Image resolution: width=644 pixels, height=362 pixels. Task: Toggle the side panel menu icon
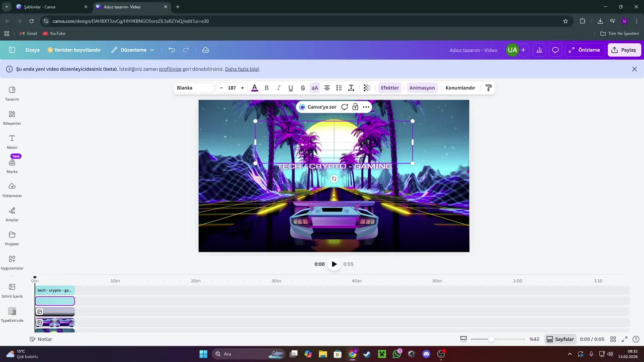[12, 50]
